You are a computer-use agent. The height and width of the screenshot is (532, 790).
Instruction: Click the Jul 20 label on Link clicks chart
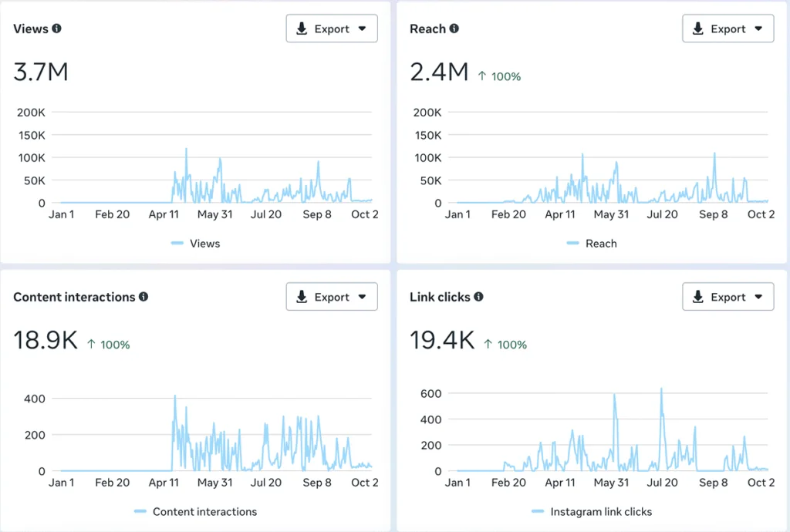click(x=663, y=483)
